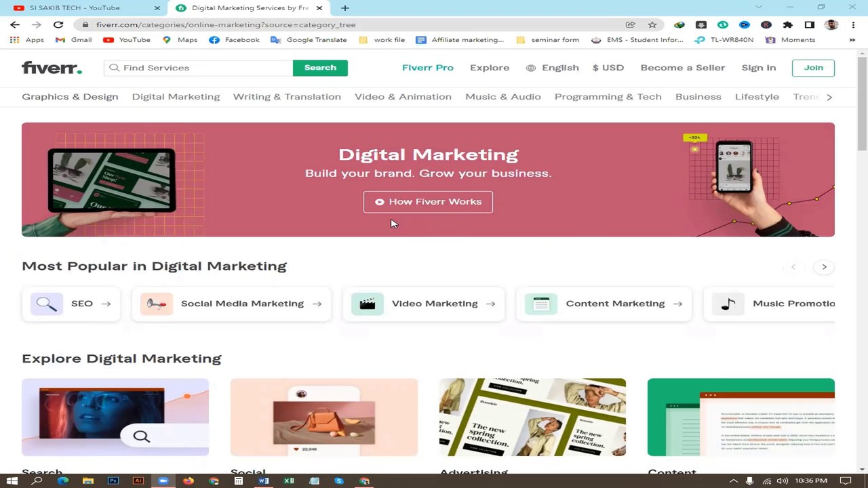Open Video & Animation category menu
868x488 pixels.
pyautogui.click(x=403, y=97)
